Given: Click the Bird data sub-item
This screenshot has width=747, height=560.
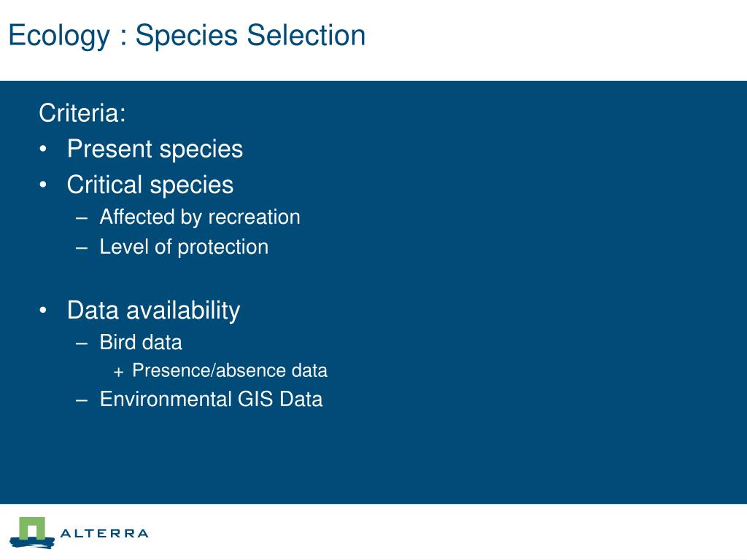Looking at the screenshot, I should [x=141, y=343].
